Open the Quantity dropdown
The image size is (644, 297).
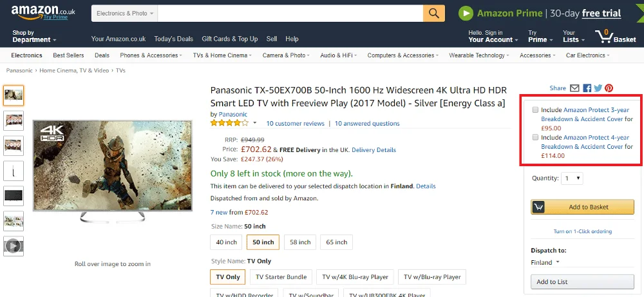click(x=572, y=178)
